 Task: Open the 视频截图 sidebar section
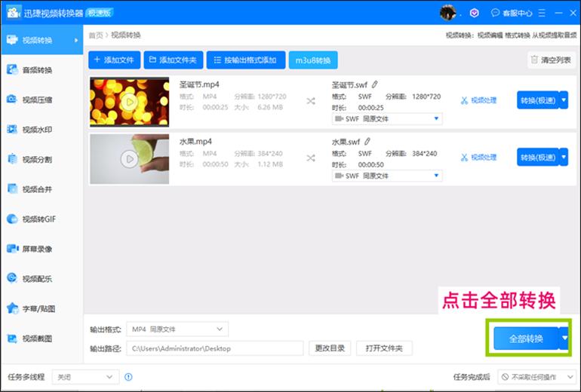(41, 338)
